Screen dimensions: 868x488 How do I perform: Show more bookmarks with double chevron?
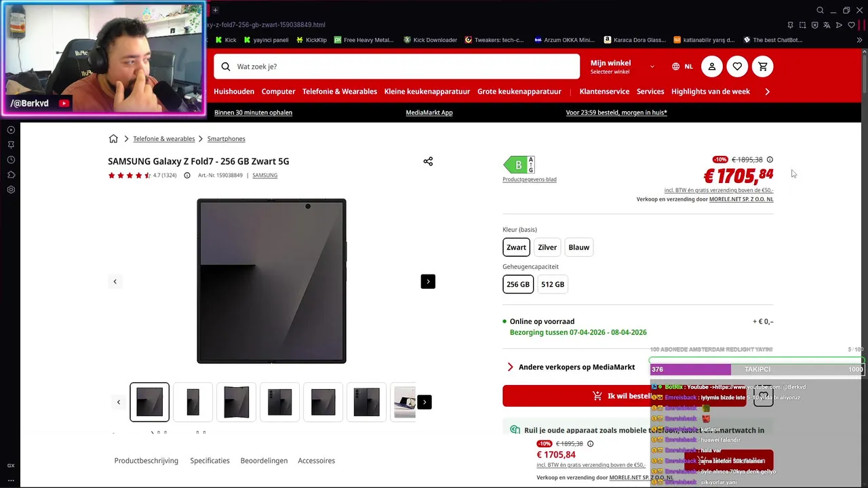click(x=858, y=40)
